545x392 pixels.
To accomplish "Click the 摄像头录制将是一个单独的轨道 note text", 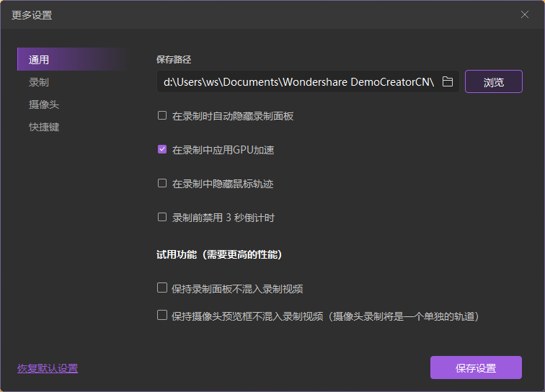I will pos(404,316).
